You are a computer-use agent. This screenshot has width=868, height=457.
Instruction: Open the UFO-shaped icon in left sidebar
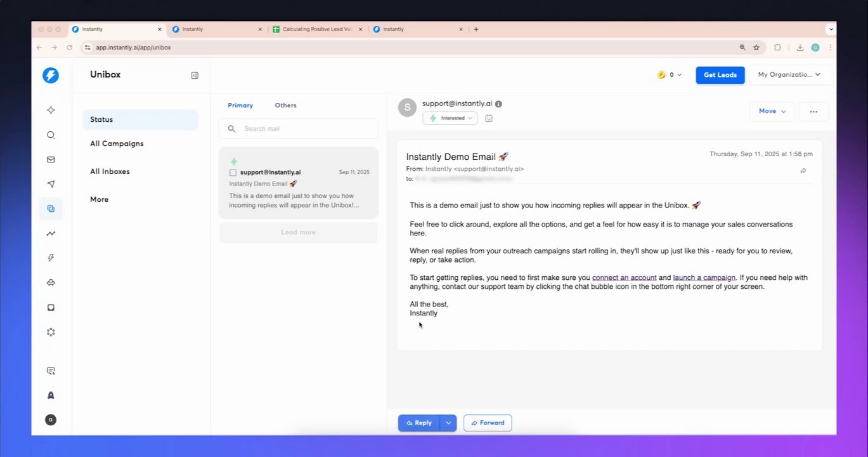51,283
